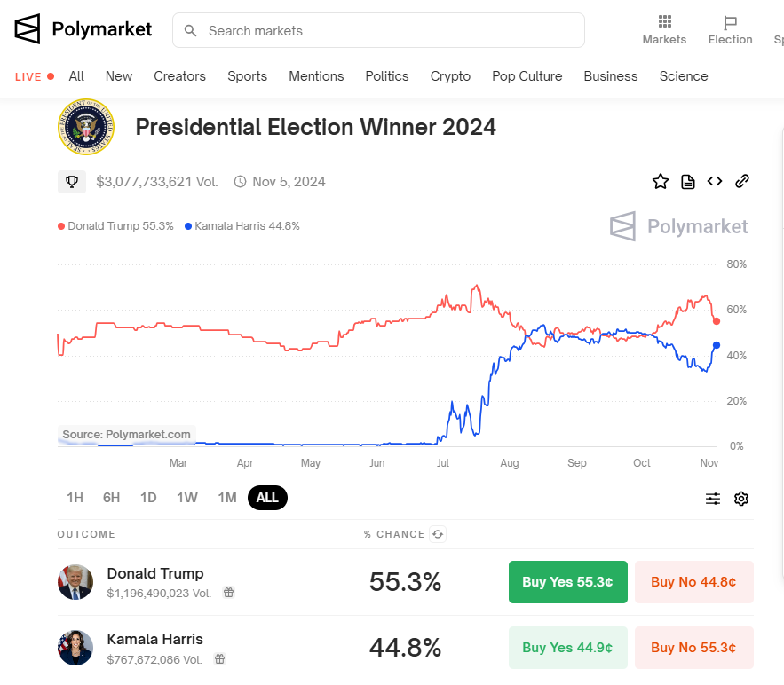Open the chart filter sliders icon
Image resolution: width=784 pixels, height=685 pixels.
[x=713, y=499]
